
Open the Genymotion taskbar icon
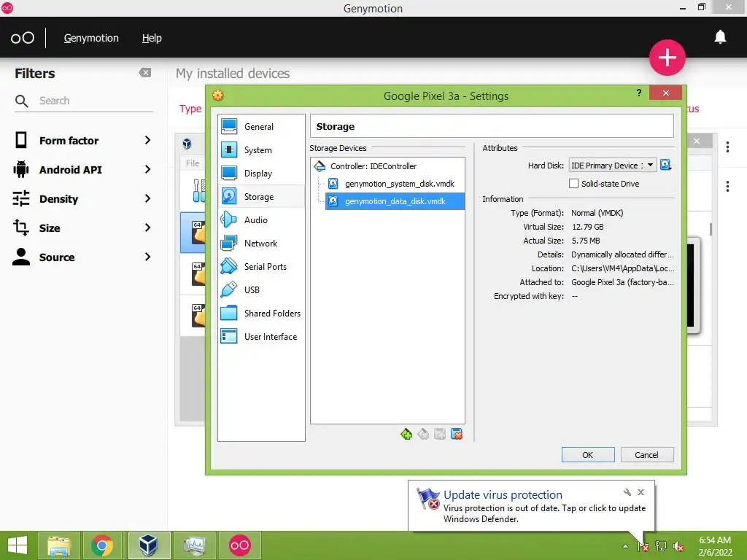click(239, 545)
